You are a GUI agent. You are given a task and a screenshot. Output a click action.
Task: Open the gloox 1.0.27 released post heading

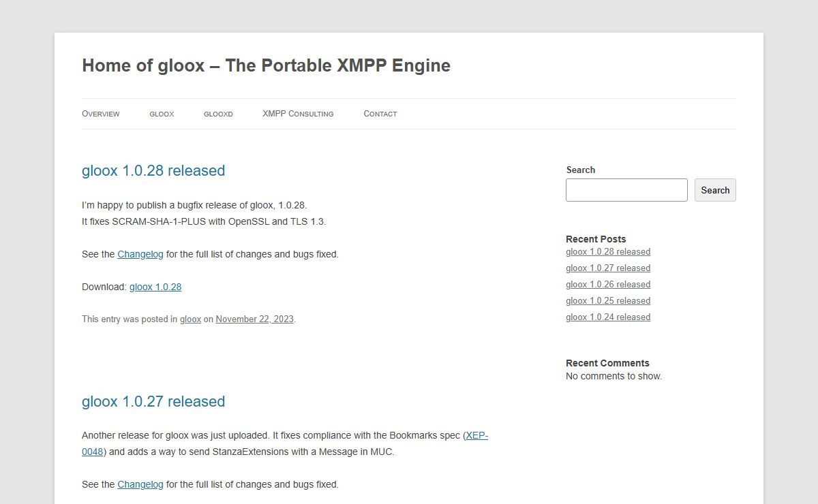coord(153,401)
